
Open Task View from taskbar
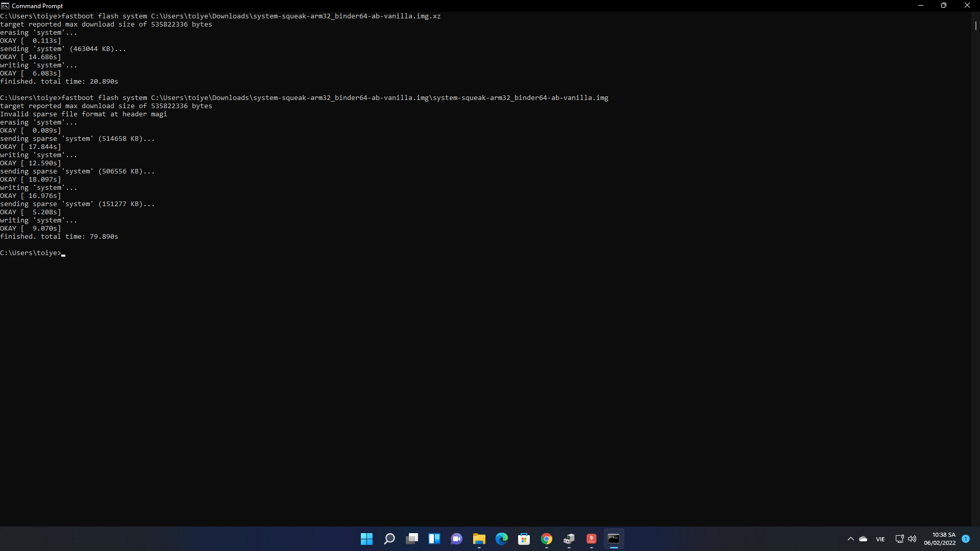pos(411,539)
